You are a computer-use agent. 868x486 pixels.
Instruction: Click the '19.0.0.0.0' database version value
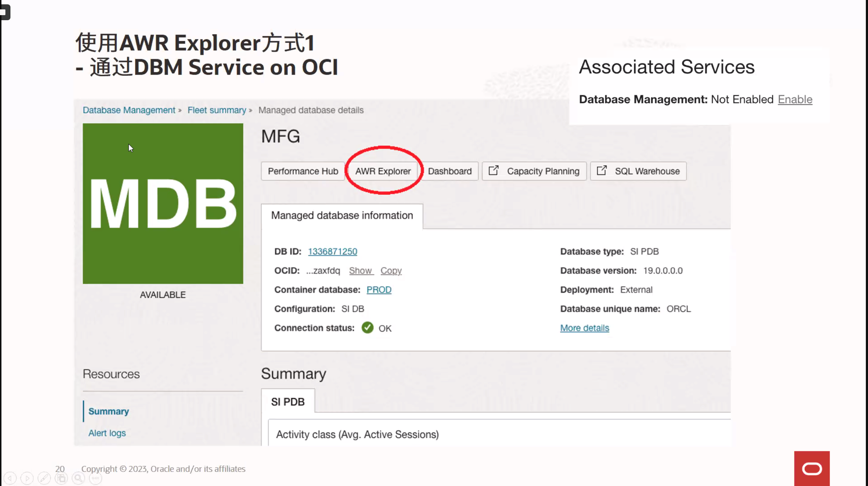pyautogui.click(x=663, y=270)
